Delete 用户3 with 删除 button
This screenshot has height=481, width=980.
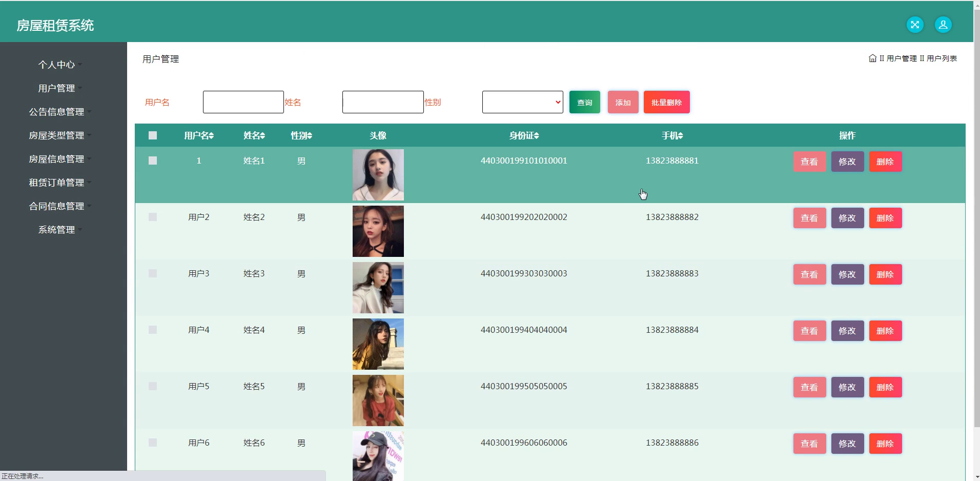pyautogui.click(x=885, y=274)
